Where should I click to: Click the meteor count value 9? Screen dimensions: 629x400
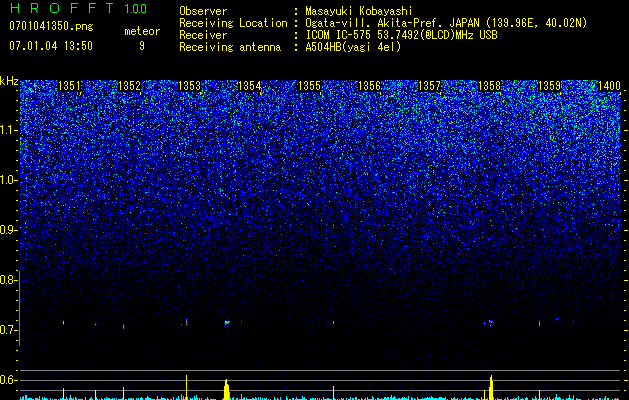142,46
